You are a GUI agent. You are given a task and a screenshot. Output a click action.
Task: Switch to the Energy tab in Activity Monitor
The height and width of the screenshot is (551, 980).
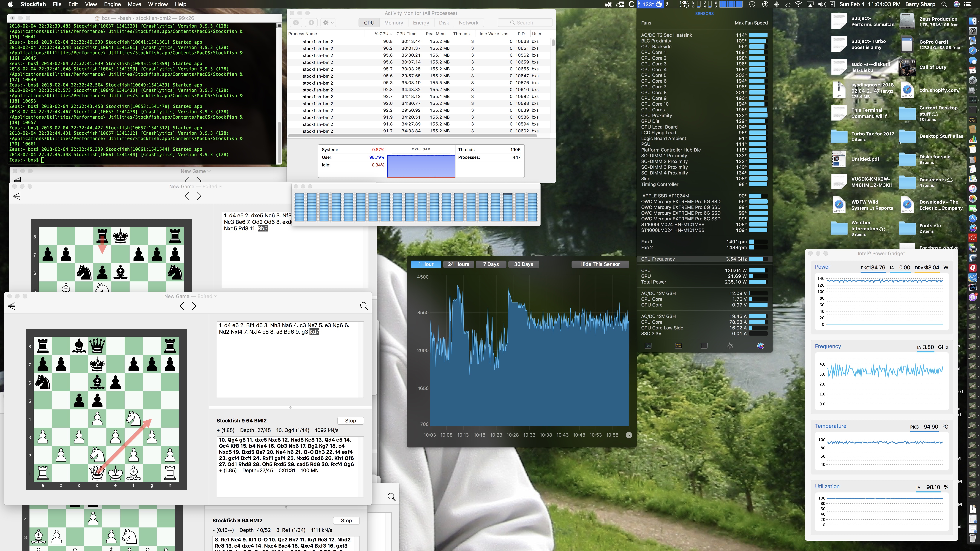coord(421,23)
